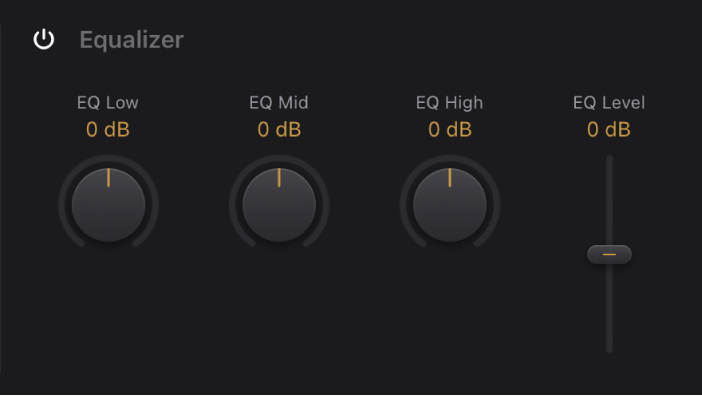Click the EQ Low knob

click(x=108, y=205)
